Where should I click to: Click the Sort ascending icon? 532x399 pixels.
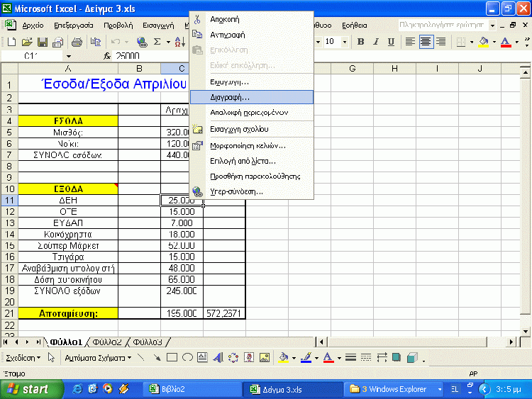click(180, 42)
